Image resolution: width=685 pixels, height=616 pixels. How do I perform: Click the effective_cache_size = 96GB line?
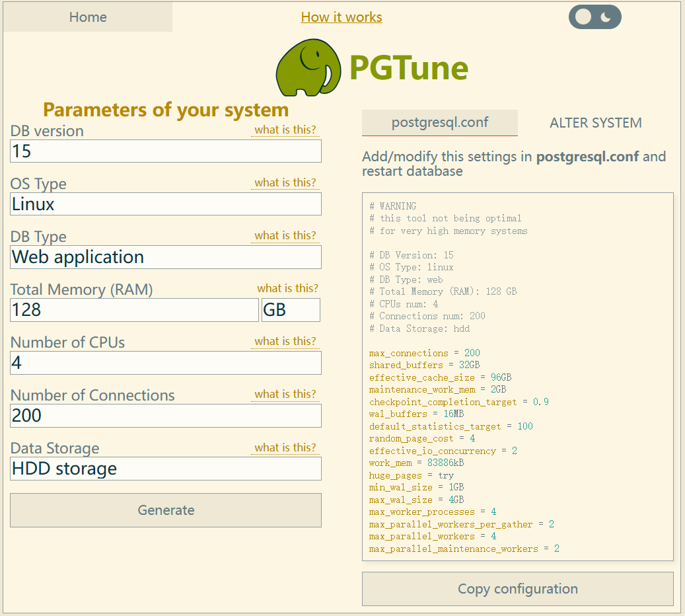pos(440,377)
